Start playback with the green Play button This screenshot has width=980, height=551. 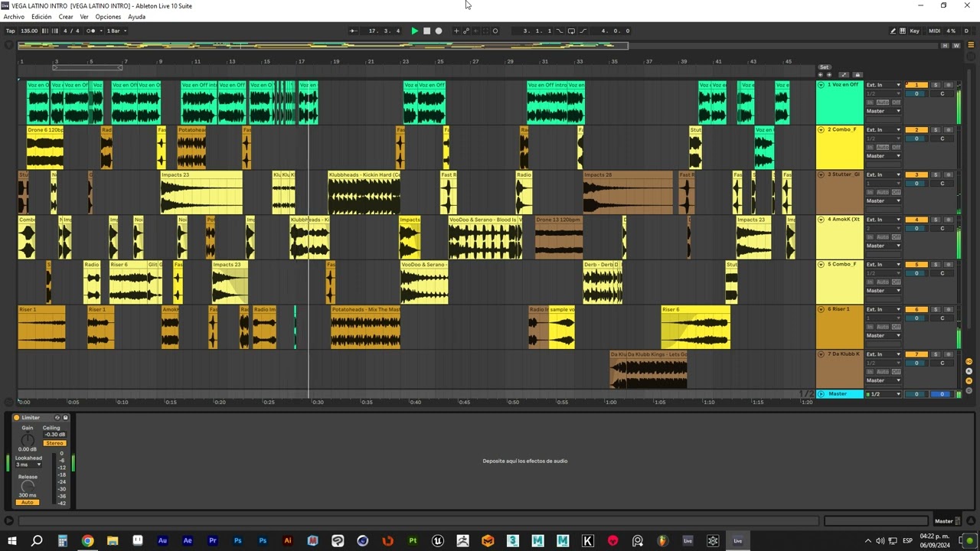point(415,31)
